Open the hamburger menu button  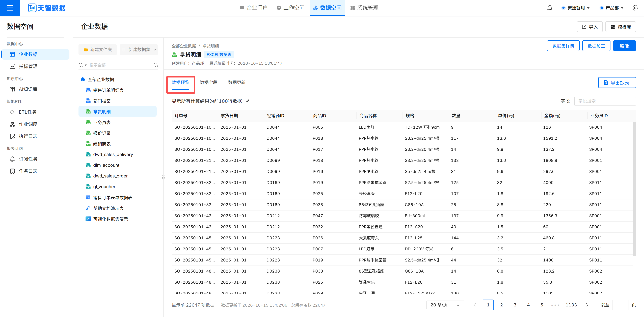pyautogui.click(x=10, y=8)
